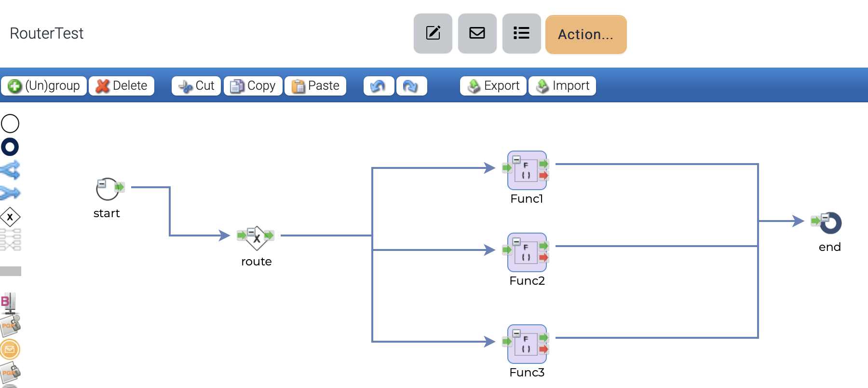Click the undo arrow button
The width and height of the screenshot is (868, 388).
tap(379, 86)
